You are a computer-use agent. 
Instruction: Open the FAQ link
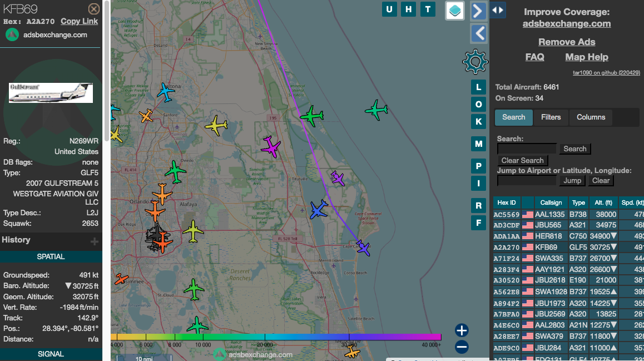point(535,57)
